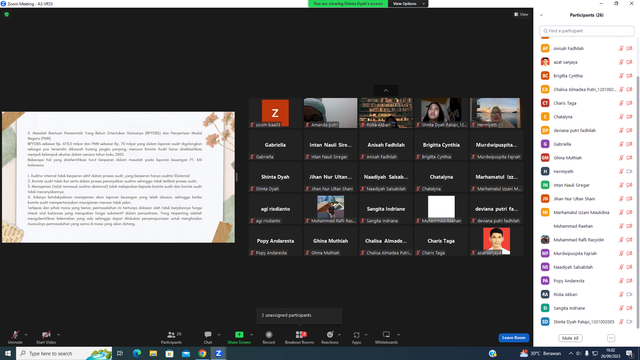Open Google Chrome from taskbar
This screenshot has width=640, height=360.
[202, 353]
